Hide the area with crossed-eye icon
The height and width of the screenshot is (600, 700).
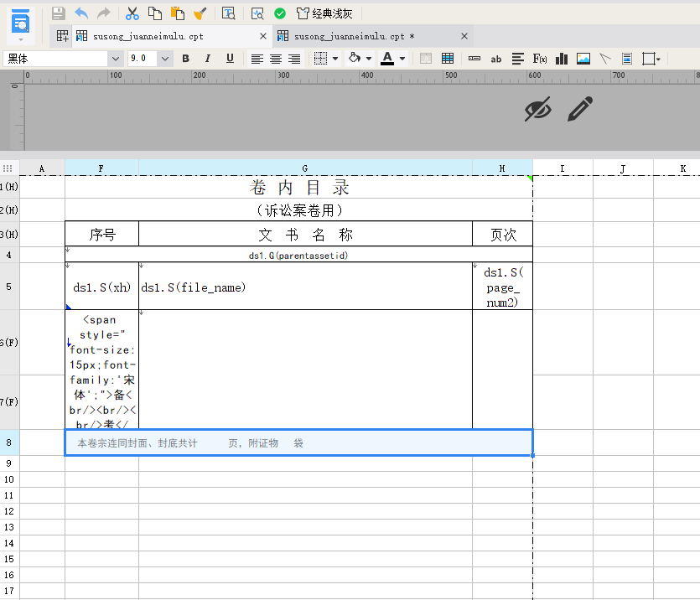point(538,109)
